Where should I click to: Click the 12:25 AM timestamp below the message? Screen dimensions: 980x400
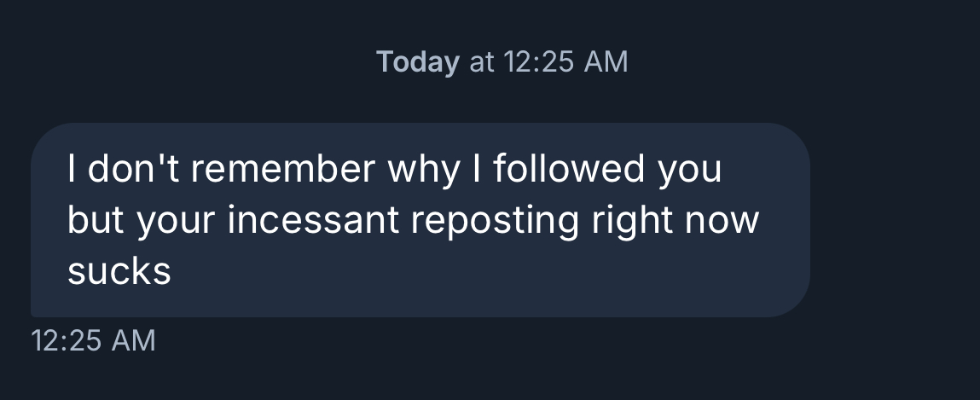pyautogui.click(x=93, y=341)
